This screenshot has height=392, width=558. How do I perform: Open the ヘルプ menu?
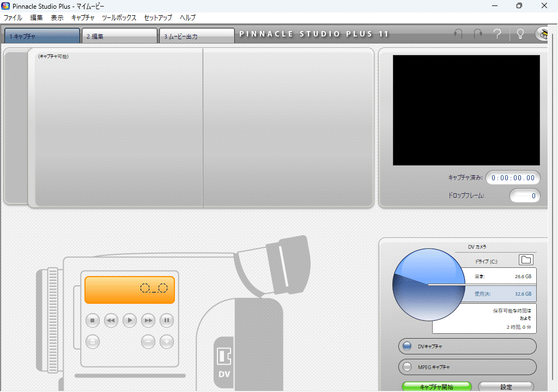pyautogui.click(x=187, y=18)
